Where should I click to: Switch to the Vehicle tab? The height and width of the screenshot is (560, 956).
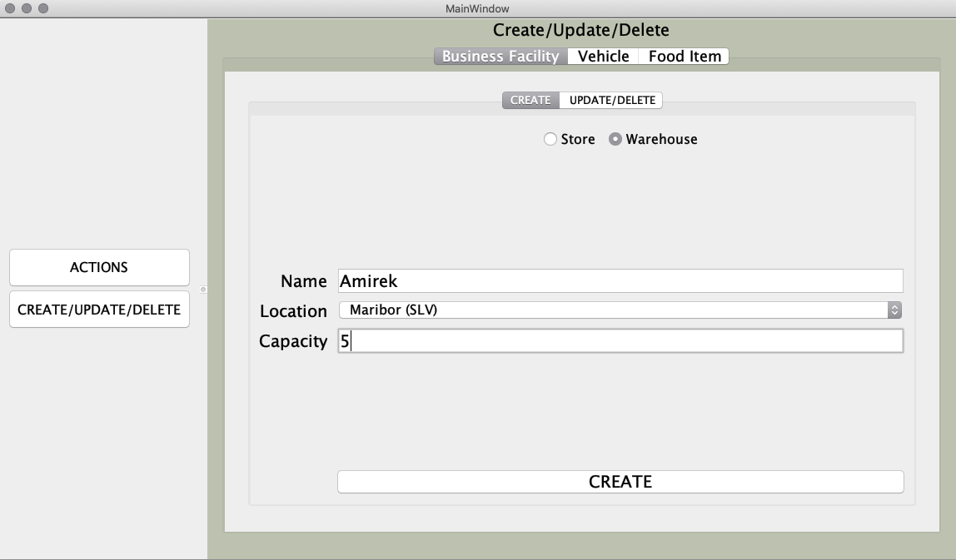(603, 56)
